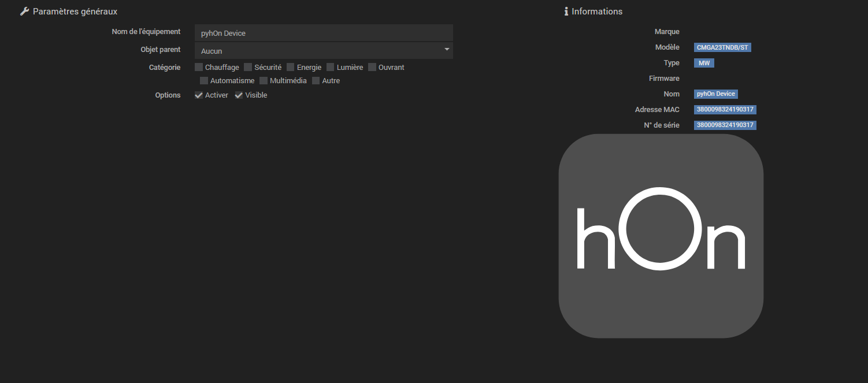
Task: Click the Firmware label
Action: (664, 79)
